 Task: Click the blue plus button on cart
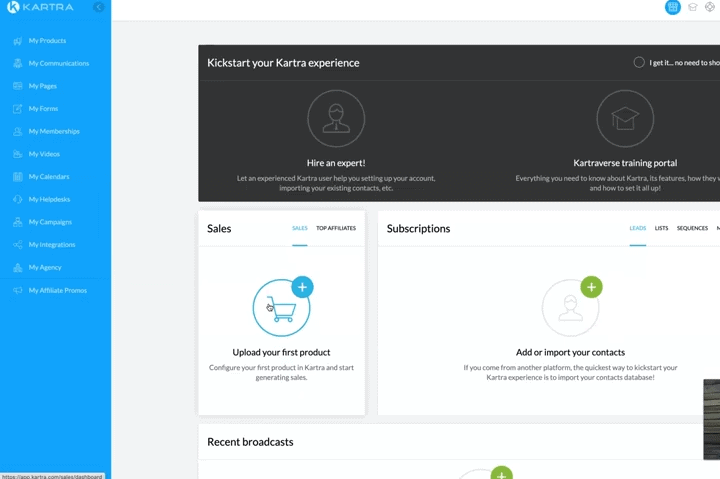click(x=302, y=287)
